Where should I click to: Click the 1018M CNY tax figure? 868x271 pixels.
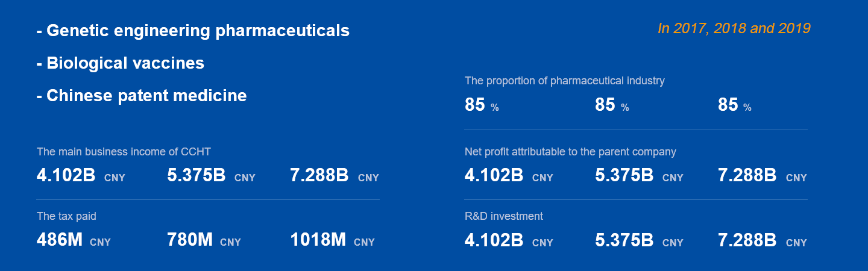click(x=332, y=240)
